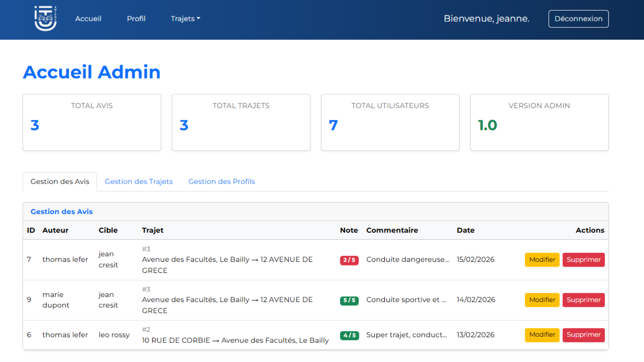Modifier the review by marie dupont
This screenshot has width=644, height=362.
point(542,300)
